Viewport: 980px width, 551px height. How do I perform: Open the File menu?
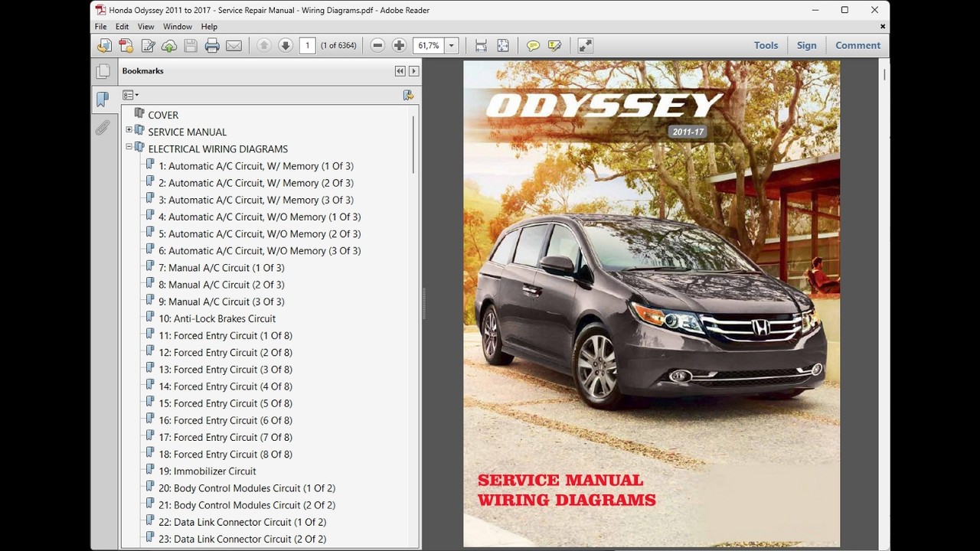coord(101,27)
